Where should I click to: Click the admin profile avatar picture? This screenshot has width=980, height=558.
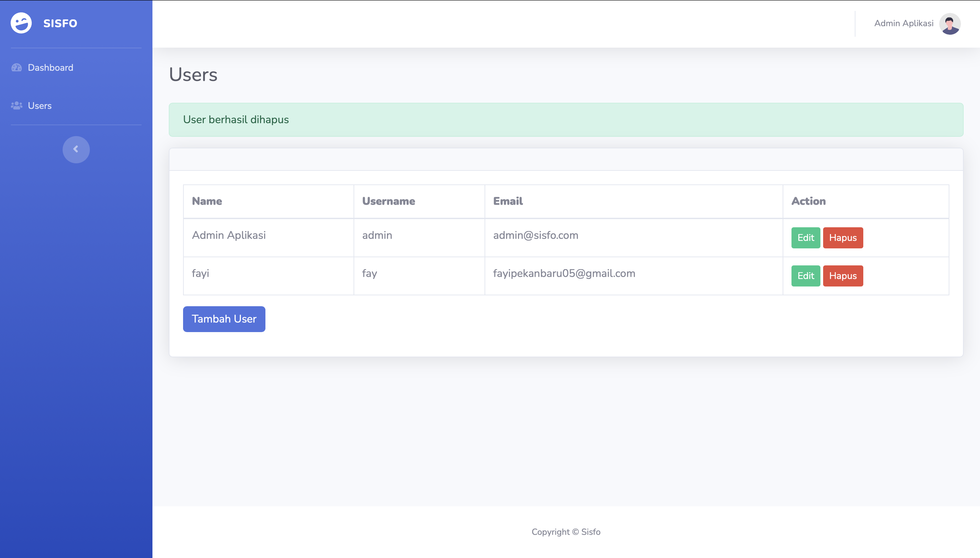point(949,23)
